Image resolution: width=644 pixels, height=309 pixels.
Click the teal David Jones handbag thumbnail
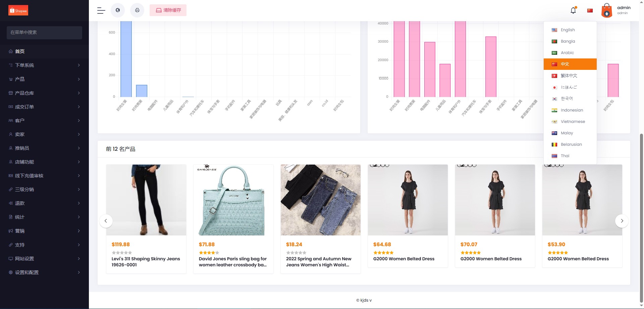tap(233, 200)
